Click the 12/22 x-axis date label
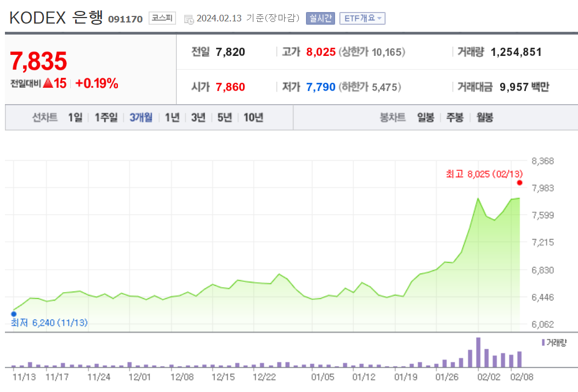 pyautogui.click(x=264, y=377)
